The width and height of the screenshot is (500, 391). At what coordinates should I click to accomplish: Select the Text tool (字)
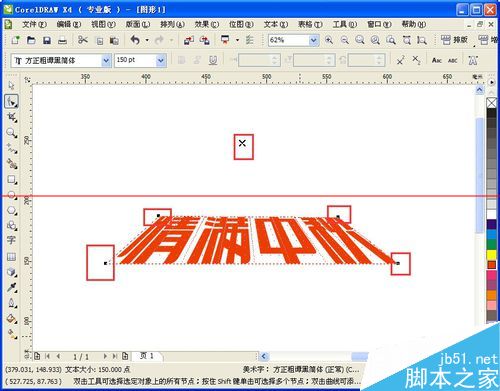point(11,240)
